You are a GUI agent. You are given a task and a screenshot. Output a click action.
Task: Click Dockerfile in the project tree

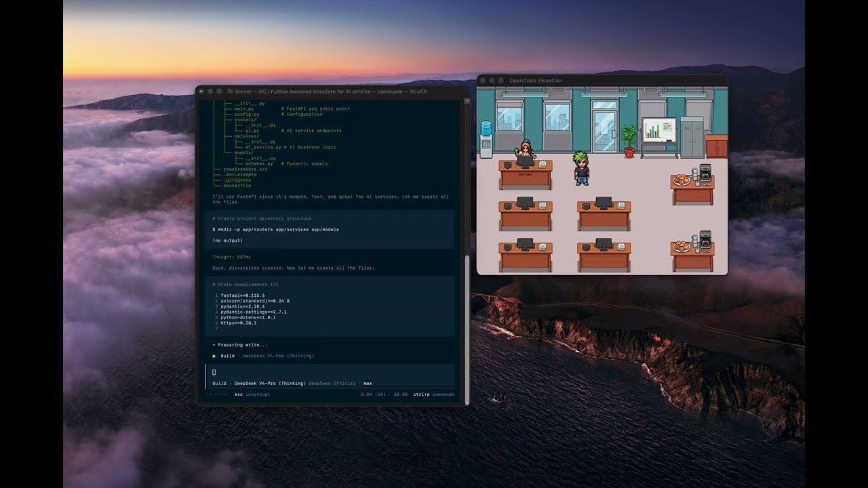click(x=237, y=185)
